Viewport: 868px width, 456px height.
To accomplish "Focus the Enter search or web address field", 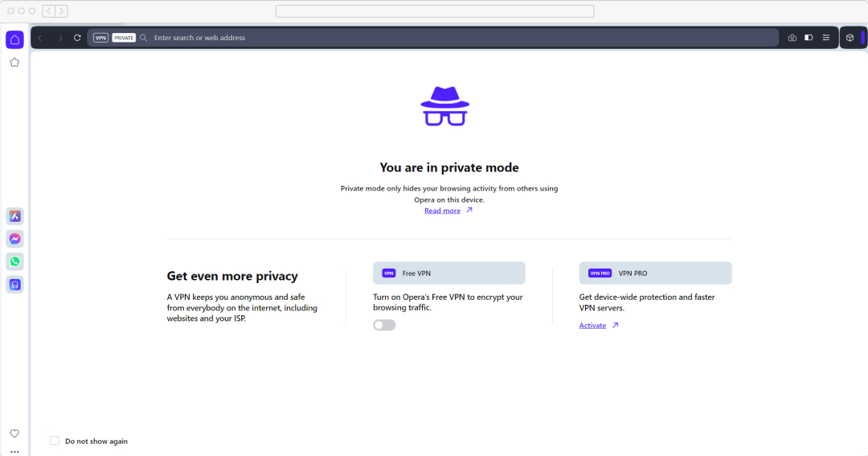I will click(432, 38).
